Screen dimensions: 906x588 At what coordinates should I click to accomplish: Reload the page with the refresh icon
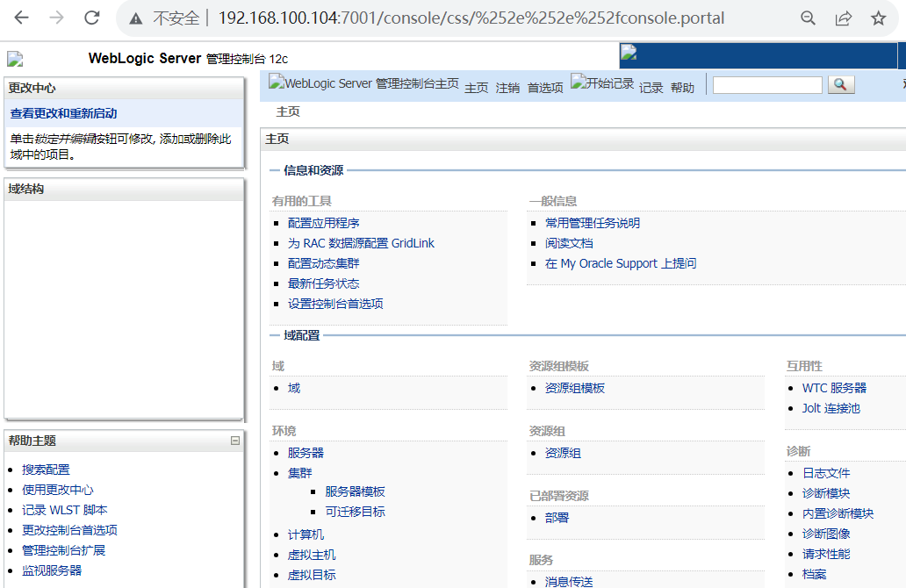pyautogui.click(x=91, y=18)
